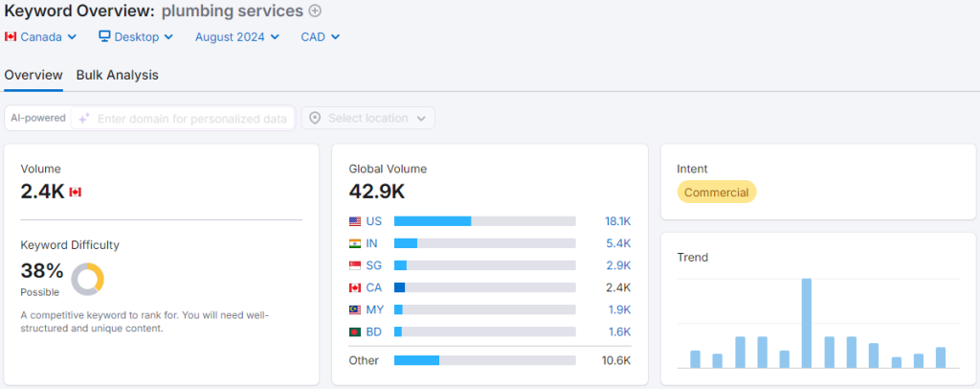
Task: Switch to the Bulk Analysis tab
Action: click(117, 75)
